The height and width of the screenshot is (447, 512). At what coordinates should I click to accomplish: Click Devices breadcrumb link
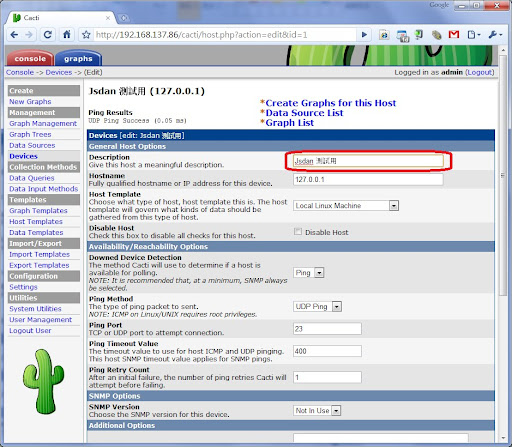pyautogui.click(x=59, y=72)
